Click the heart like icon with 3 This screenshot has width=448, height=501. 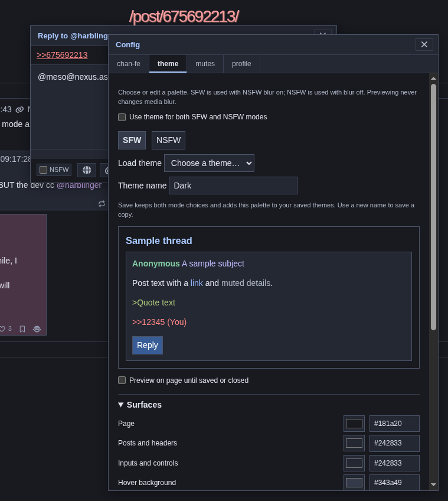pos(2,328)
